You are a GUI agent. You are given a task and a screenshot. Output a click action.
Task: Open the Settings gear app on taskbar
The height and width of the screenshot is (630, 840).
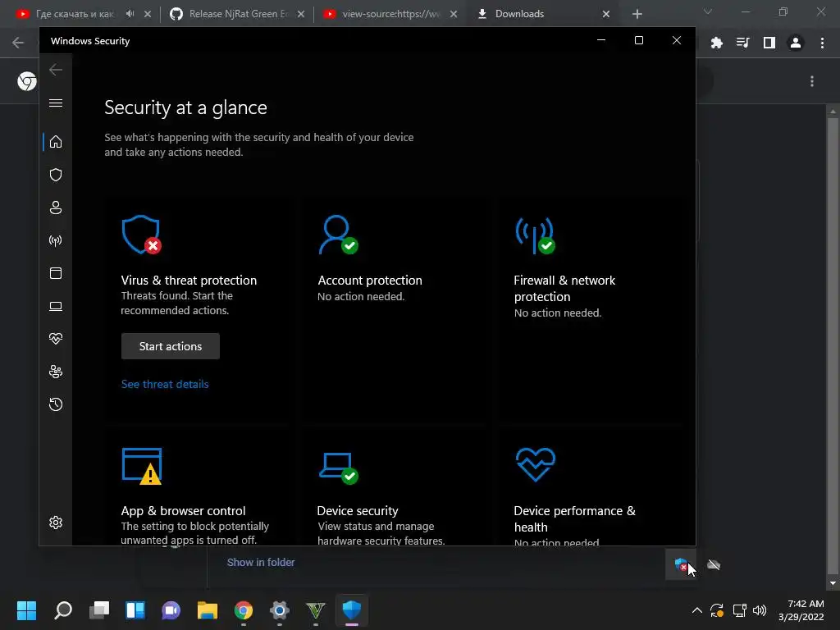tap(279, 610)
